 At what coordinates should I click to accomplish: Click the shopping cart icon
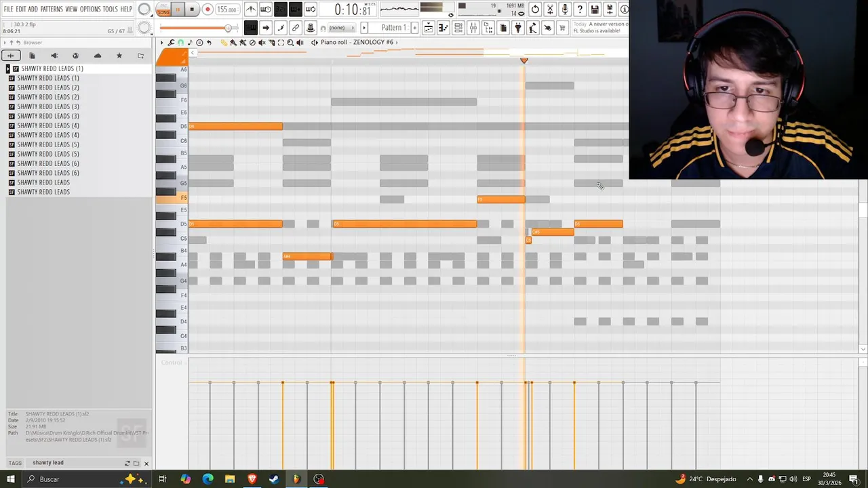[x=563, y=28]
